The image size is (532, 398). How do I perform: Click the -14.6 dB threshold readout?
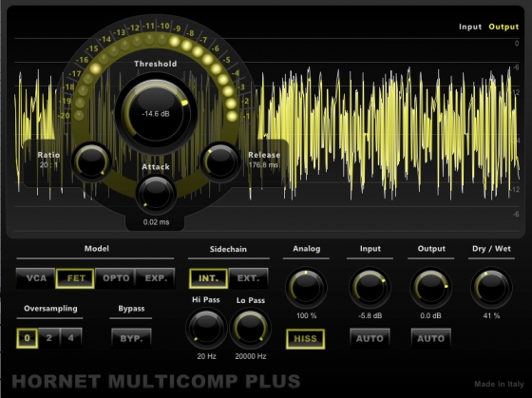pyautogui.click(x=156, y=114)
